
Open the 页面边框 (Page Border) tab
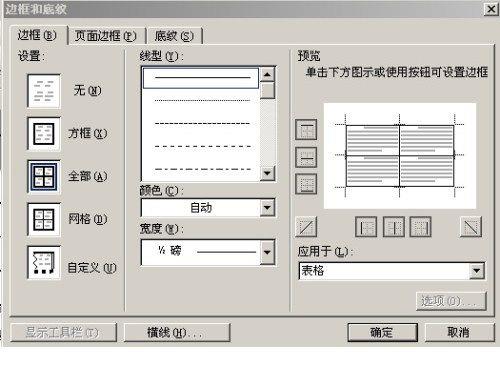click(106, 36)
